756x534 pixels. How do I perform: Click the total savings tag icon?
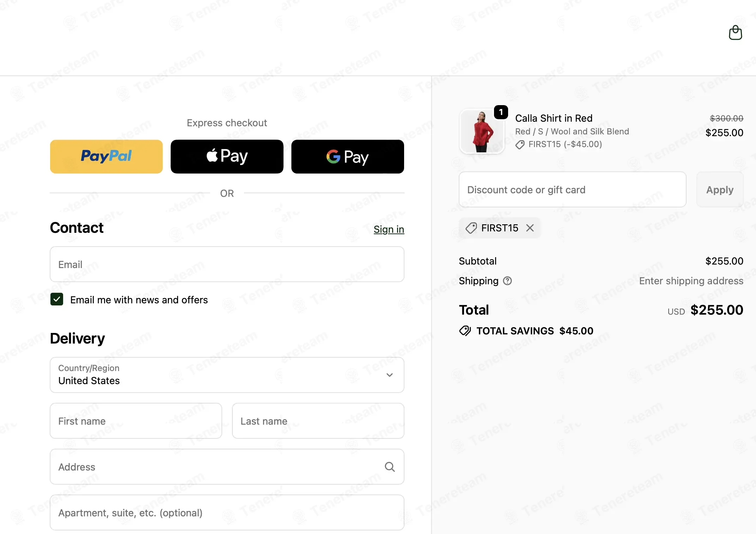tap(465, 331)
